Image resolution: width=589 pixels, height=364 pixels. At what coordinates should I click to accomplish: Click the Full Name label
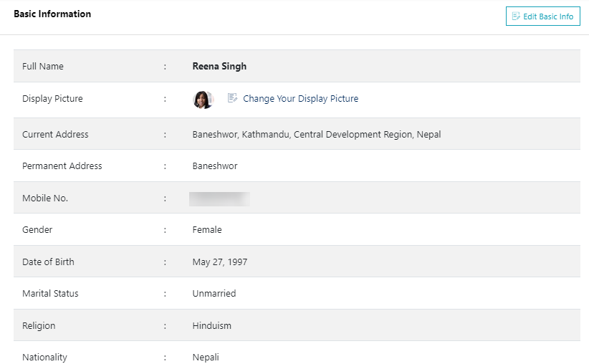tap(43, 67)
